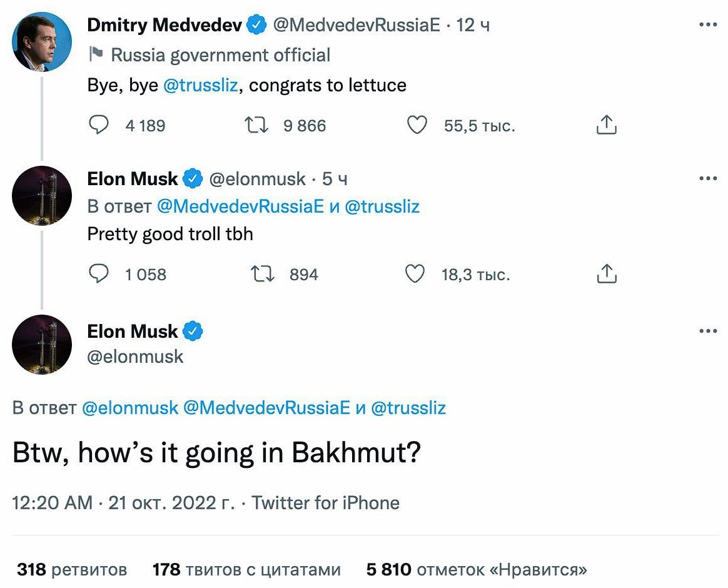Retweet the 'Pretty good troll tbh' tweet

click(262, 274)
